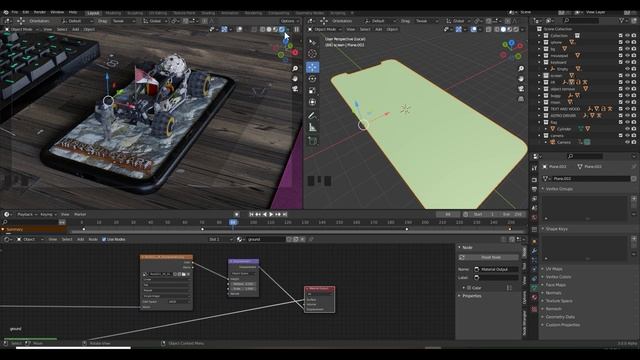
Task: Click Name field showing Material Output
Action: tap(496, 269)
